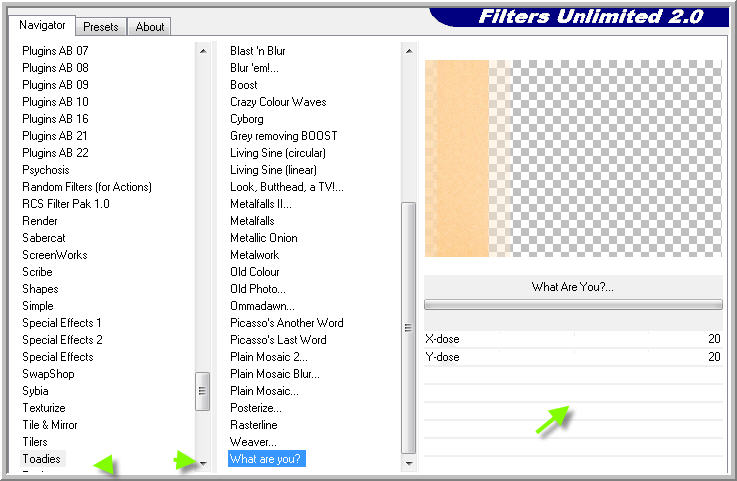Switch to the Navigator tab
Viewport: 737px width, 481px height.
pos(42,25)
